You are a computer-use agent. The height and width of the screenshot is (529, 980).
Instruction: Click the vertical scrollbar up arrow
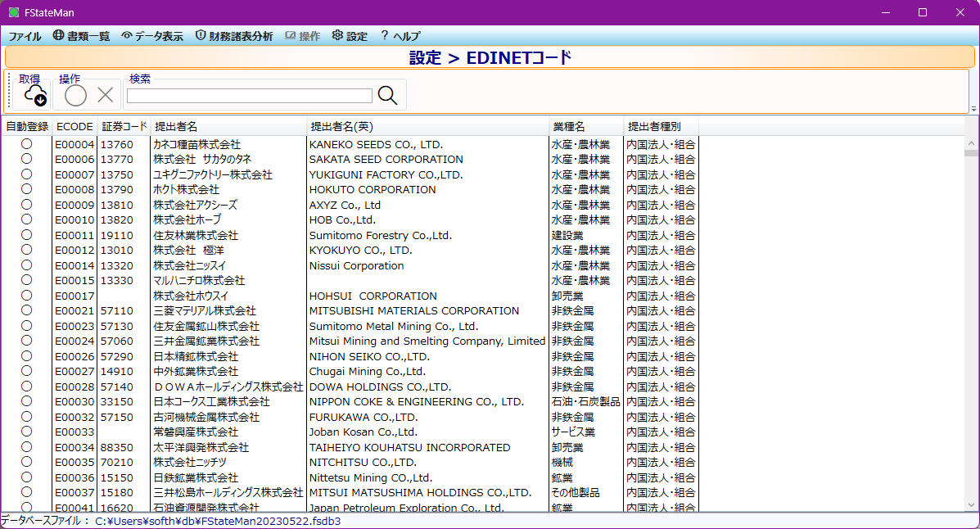[971, 143]
